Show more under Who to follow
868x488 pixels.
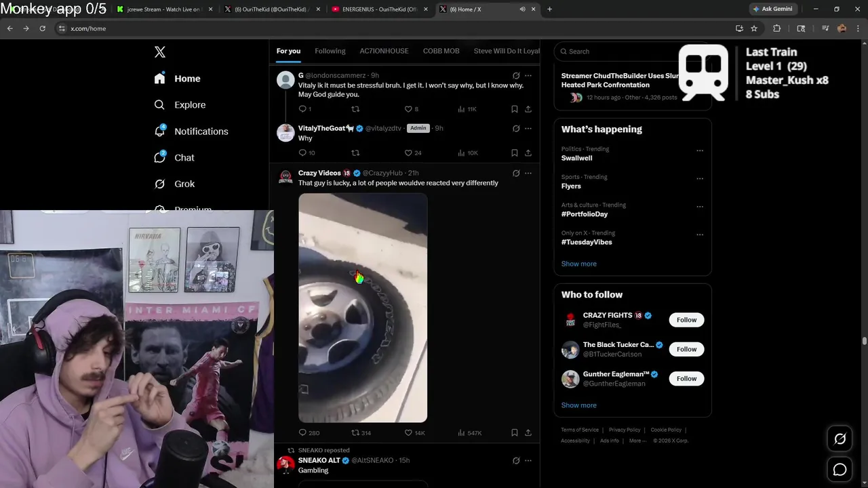point(578,405)
